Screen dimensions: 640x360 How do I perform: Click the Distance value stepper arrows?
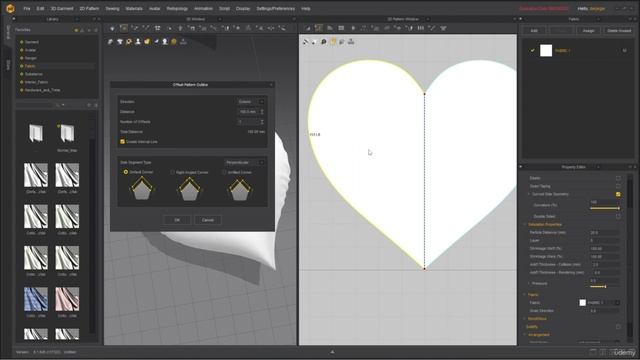tap(262, 111)
